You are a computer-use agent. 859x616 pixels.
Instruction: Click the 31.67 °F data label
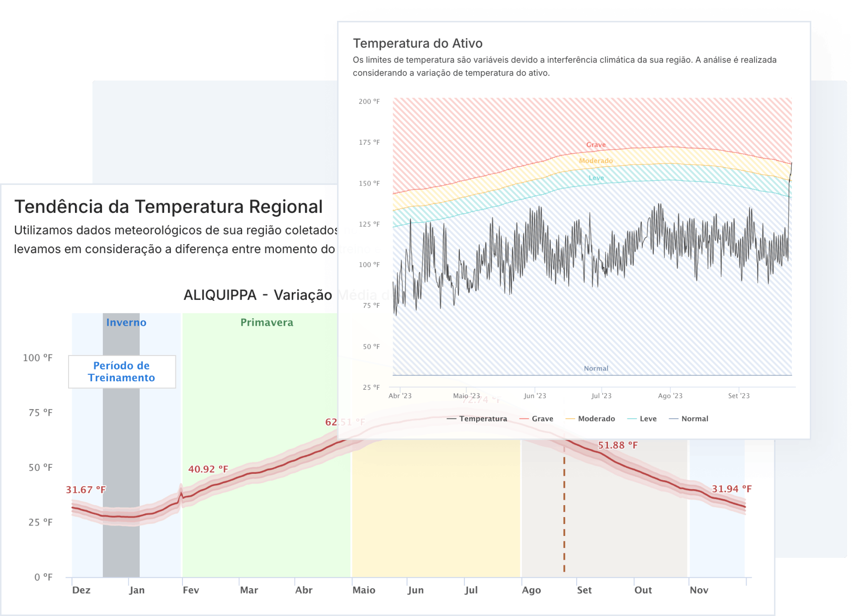86,490
